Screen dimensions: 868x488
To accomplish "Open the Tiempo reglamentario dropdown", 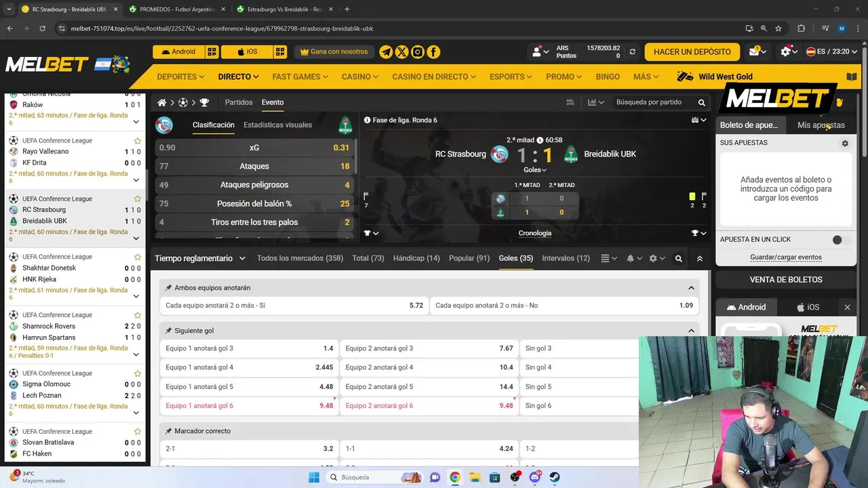I will (199, 258).
